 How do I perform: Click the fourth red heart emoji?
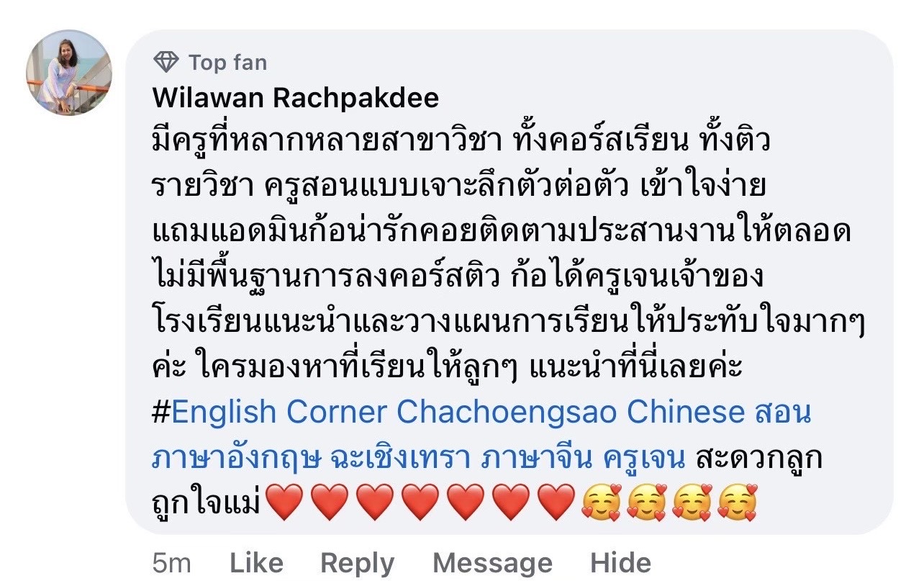[421, 502]
